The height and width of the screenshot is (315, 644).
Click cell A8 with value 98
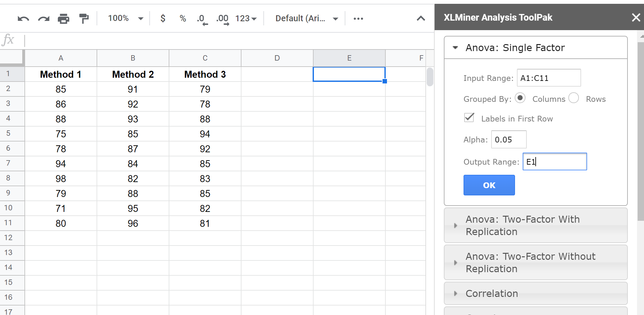(x=61, y=179)
